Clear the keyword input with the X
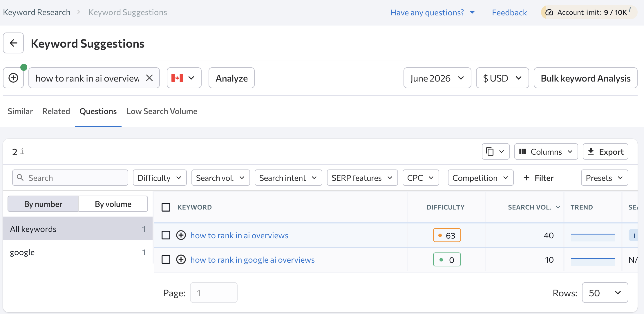The width and height of the screenshot is (644, 314). pos(149,78)
